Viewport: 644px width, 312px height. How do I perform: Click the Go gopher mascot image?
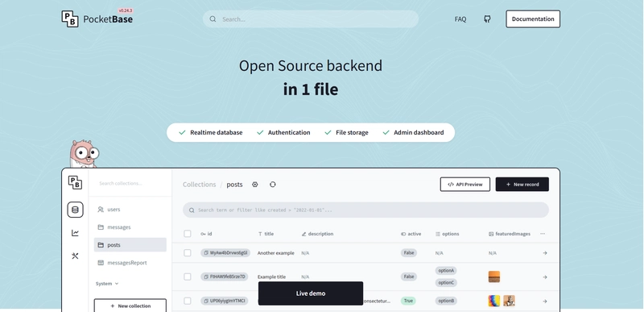point(85,154)
